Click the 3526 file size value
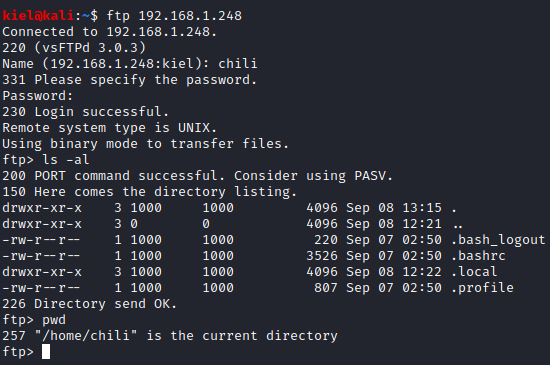Viewport: 550px width, 365px height. pyautogui.click(x=322, y=256)
